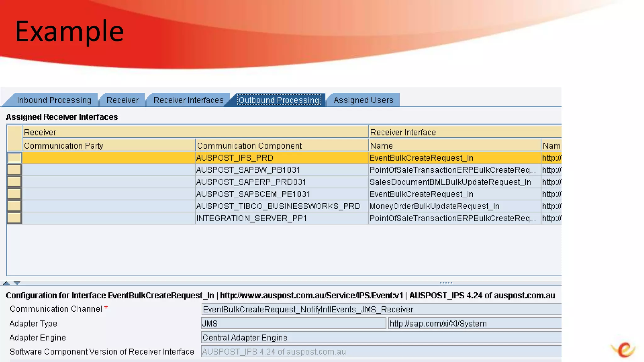Click the Communication Party column header
The width and height of the screenshot is (644, 362).
click(109, 145)
